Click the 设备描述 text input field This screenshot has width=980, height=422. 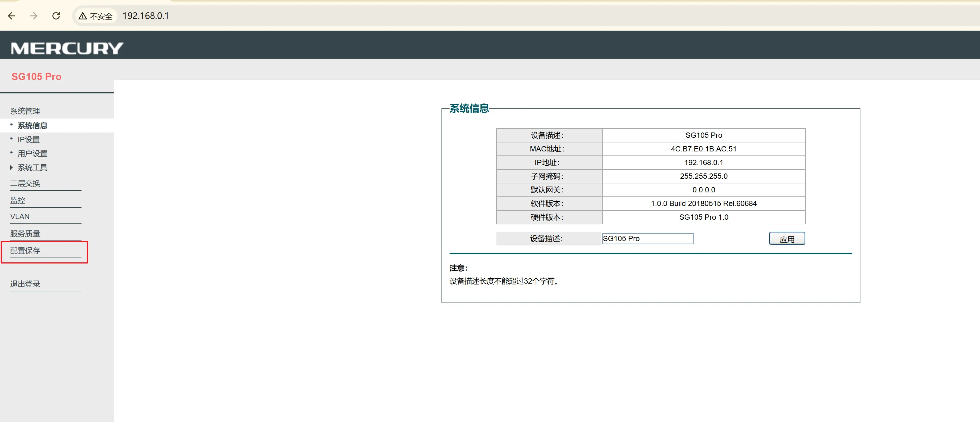pyautogui.click(x=648, y=238)
